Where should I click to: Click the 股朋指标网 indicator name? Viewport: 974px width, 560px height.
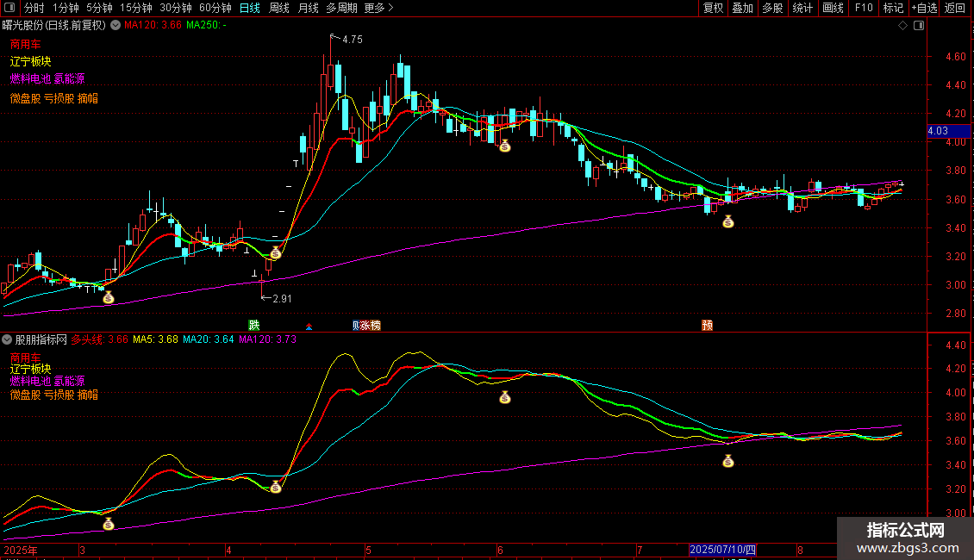tap(41, 339)
